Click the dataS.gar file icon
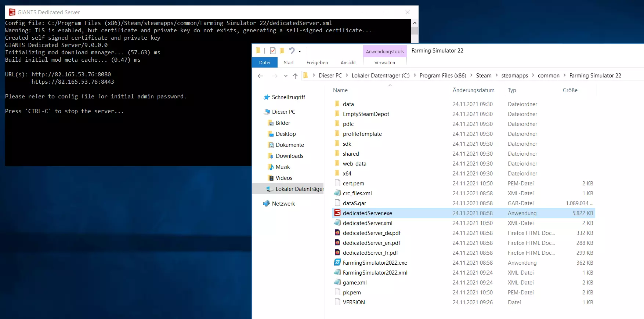The height and width of the screenshot is (319, 644). [337, 203]
